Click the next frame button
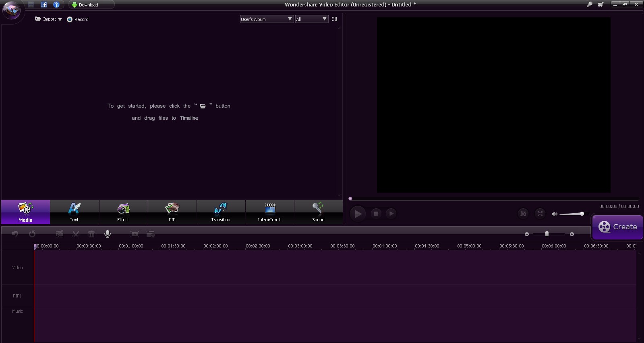This screenshot has width=644, height=343. pos(391,214)
